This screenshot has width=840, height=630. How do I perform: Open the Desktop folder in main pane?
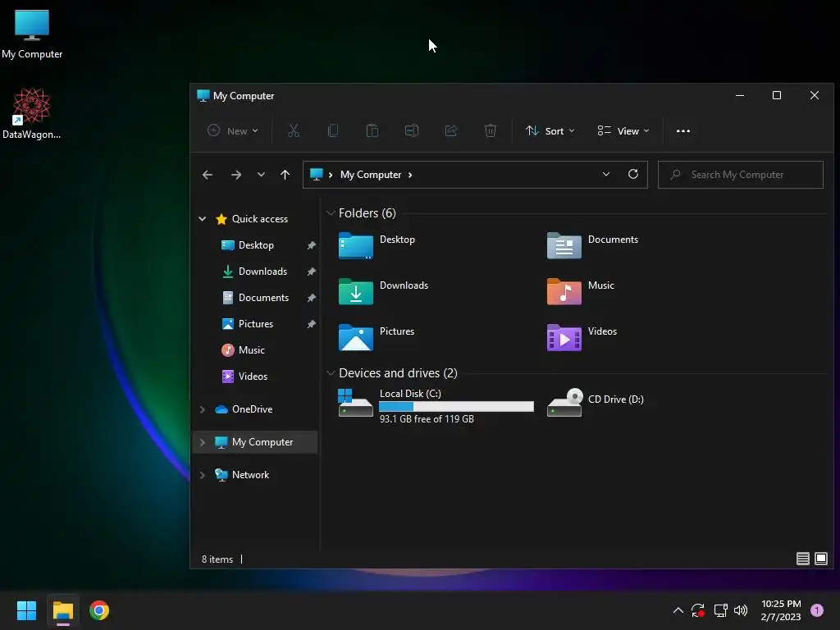click(377, 245)
